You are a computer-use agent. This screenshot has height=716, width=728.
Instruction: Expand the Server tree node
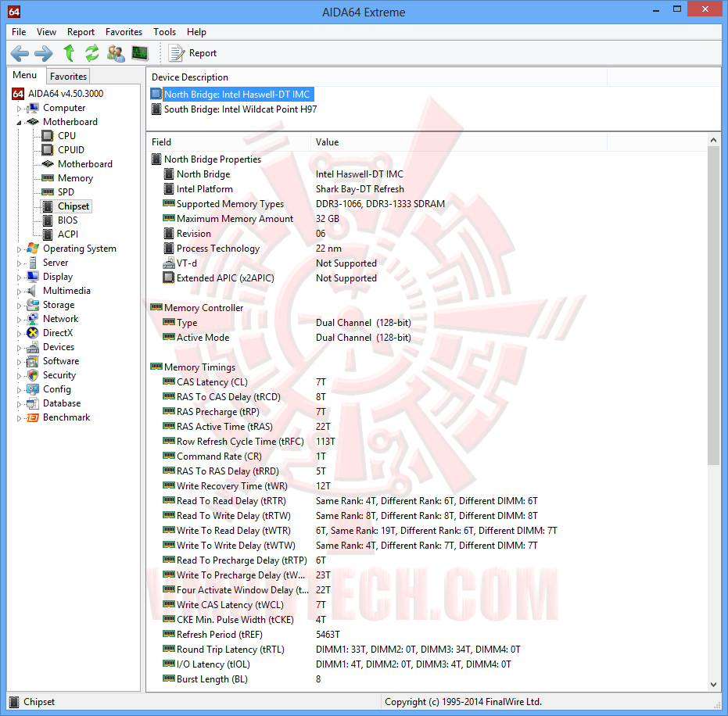19,263
